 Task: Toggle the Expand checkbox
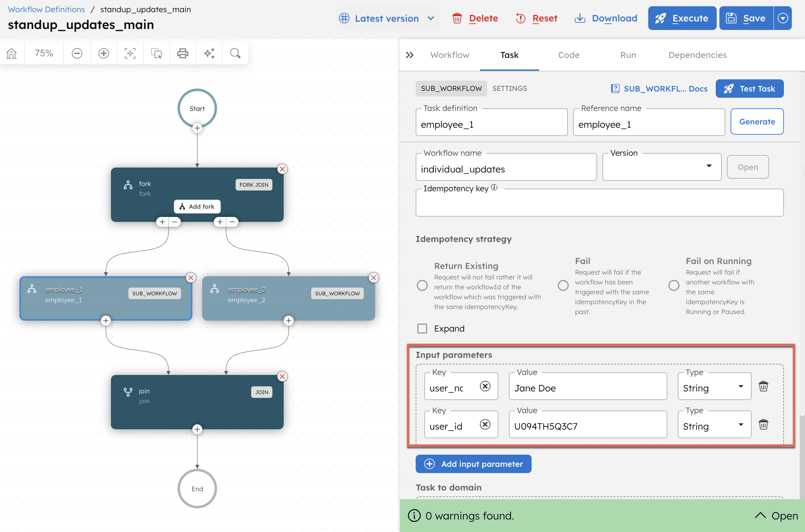[x=422, y=329]
